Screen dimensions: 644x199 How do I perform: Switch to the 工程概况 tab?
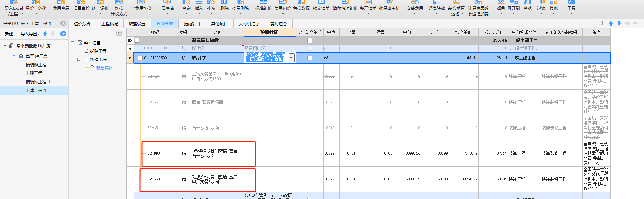(x=110, y=24)
